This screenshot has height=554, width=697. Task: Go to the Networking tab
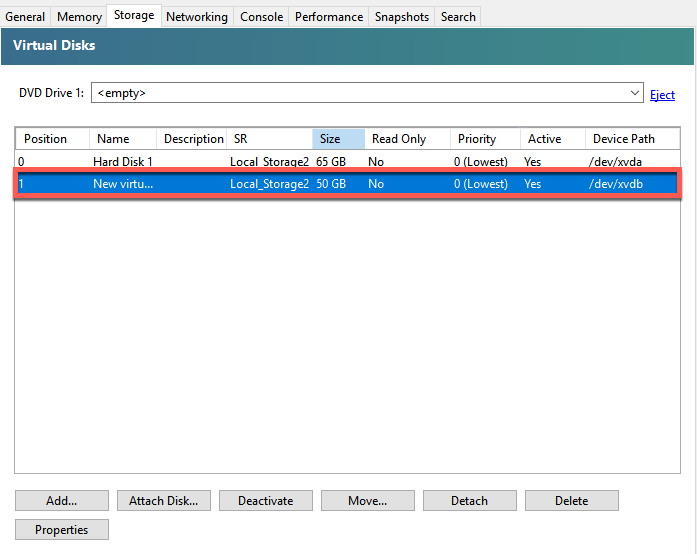pos(197,17)
